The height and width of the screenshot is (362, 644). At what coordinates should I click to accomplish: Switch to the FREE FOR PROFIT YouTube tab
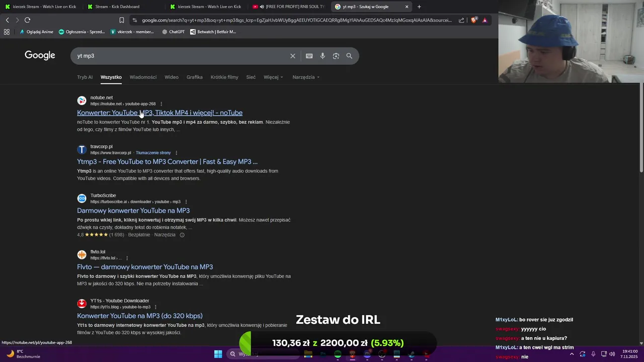coord(289,7)
